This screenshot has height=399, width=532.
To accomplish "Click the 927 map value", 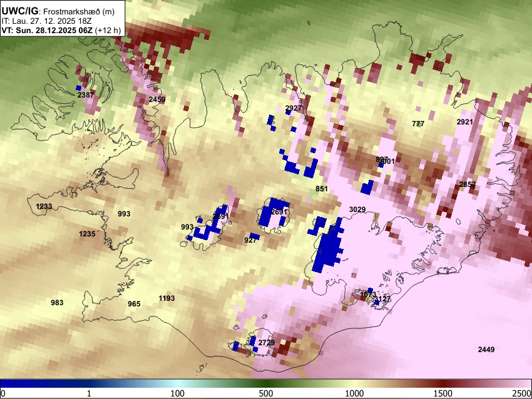I will 250,240.
